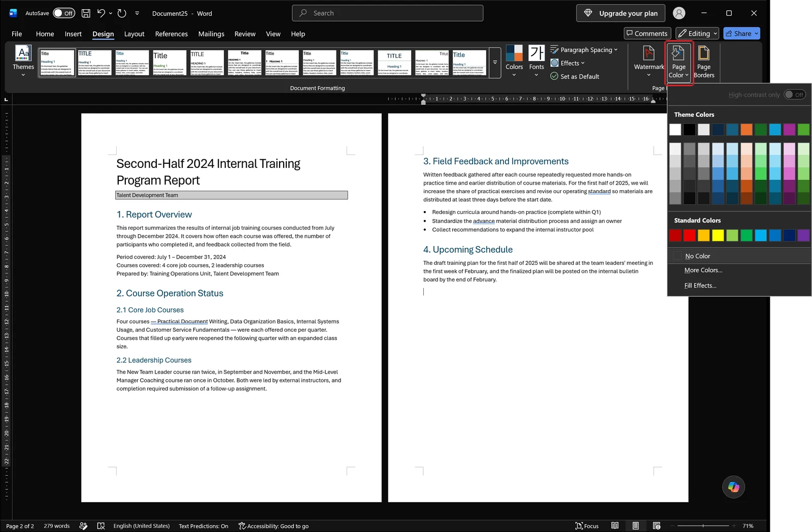Click the Themes dropdown chevron
Screen dimensions: 812x532
23,75
